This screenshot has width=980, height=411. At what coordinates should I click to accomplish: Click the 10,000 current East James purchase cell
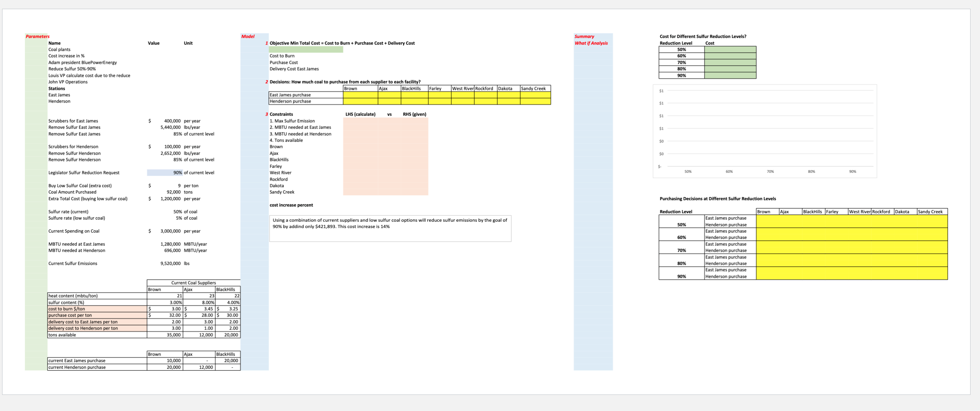tap(165, 361)
